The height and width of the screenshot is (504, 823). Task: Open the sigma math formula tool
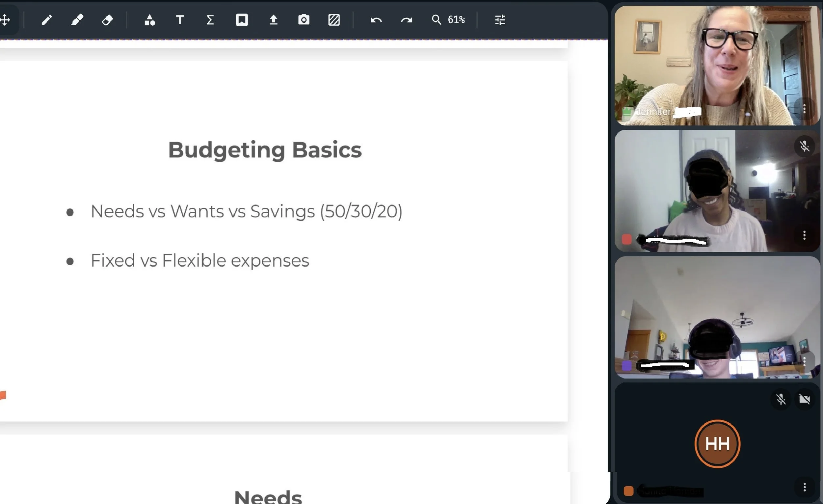[210, 20]
